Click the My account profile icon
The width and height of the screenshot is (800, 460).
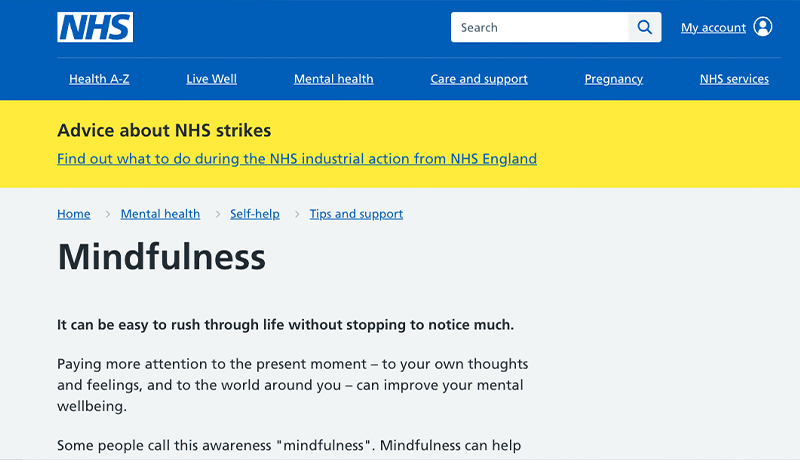[x=763, y=27]
